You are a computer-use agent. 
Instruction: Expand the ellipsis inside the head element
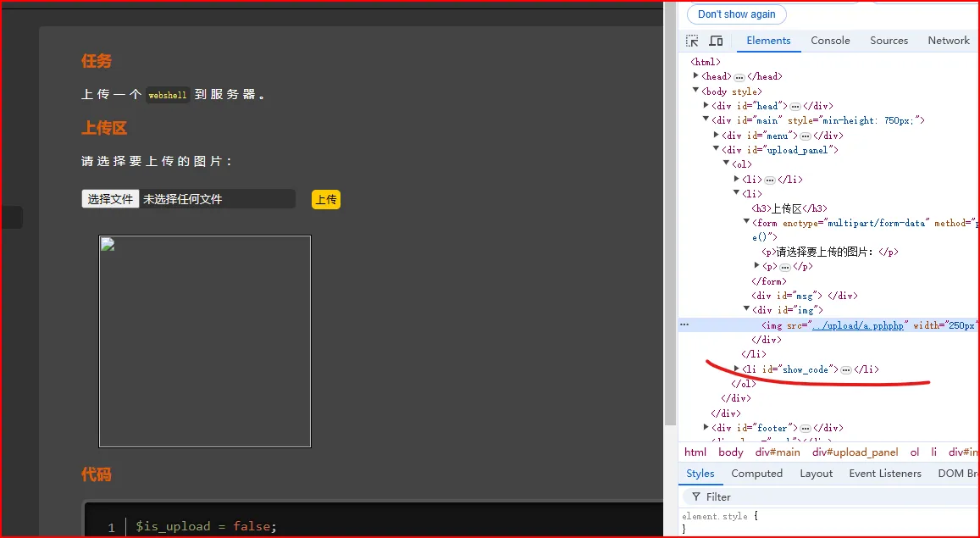click(739, 77)
